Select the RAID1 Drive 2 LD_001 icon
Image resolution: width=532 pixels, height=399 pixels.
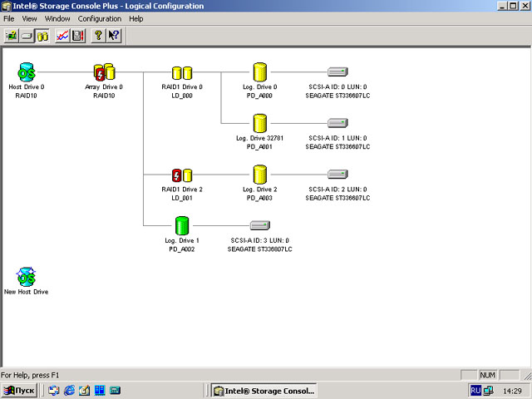click(181, 175)
